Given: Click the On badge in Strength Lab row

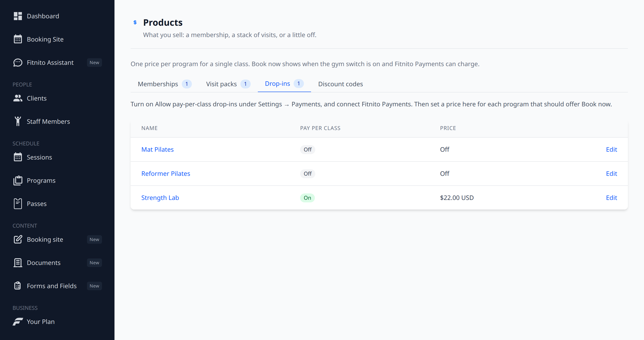Looking at the screenshot, I should click(307, 198).
